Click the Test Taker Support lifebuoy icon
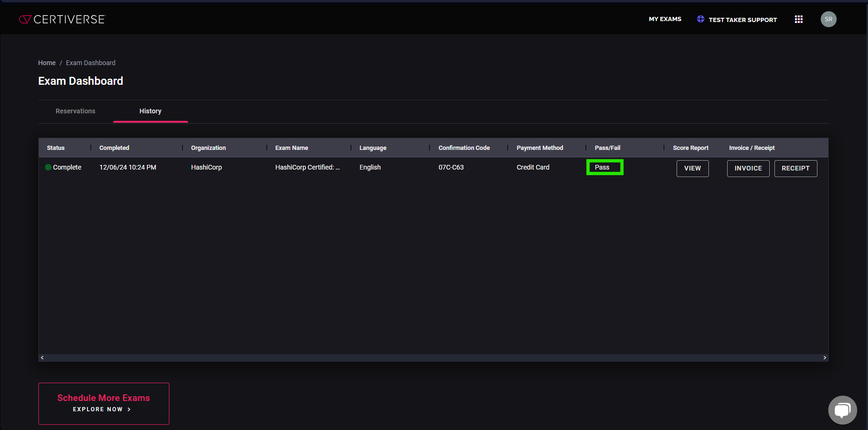The width and height of the screenshot is (868, 430). [700, 19]
